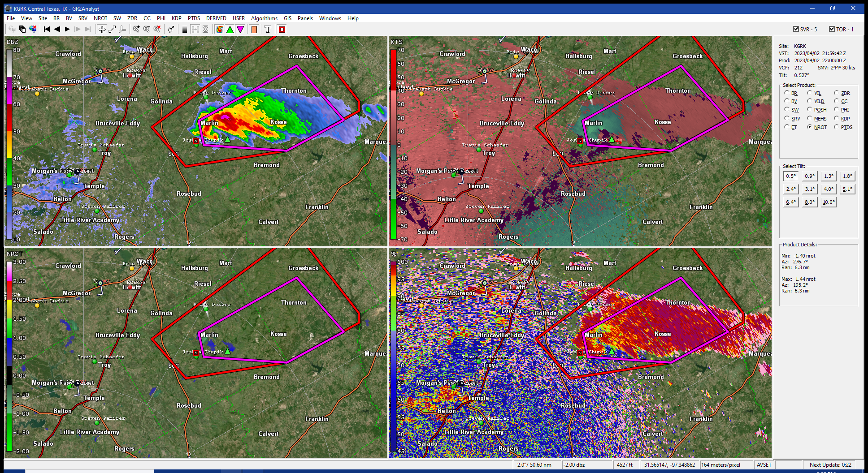The image size is (868, 473).
Task: Select the SRV product radio button
Action: tap(786, 118)
